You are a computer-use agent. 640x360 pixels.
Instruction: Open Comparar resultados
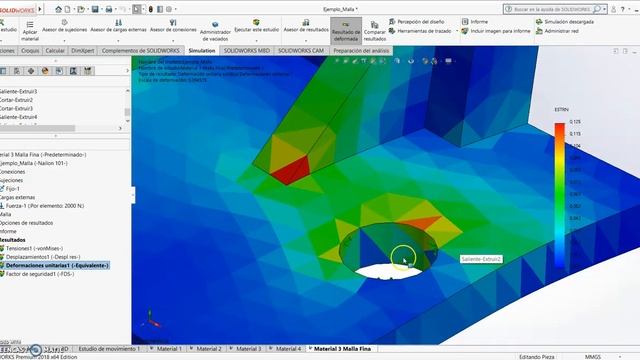point(375,31)
